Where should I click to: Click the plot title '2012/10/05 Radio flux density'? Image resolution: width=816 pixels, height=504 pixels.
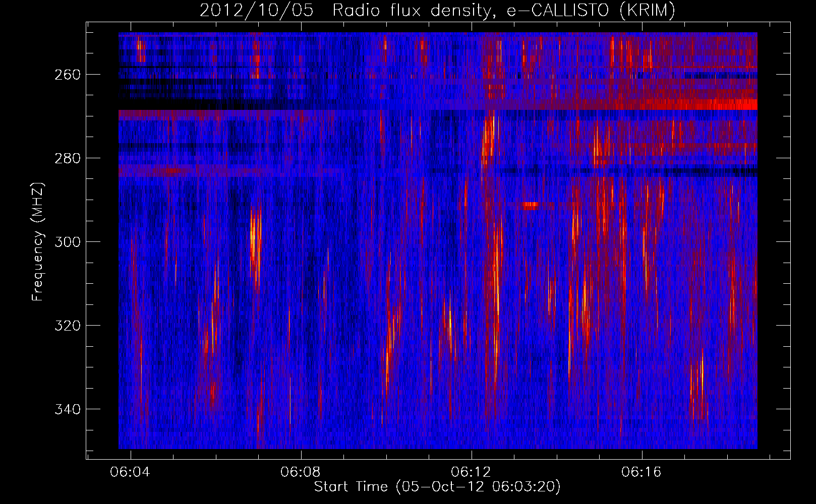(437, 10)
